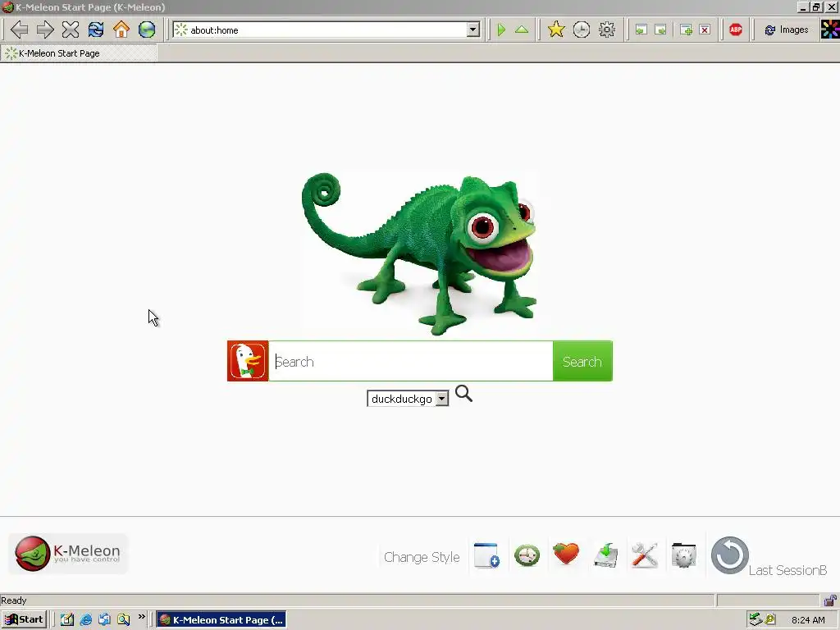The image size is (840, 630).
Task: Click the green Up triangle button
Action: (522, 30)
